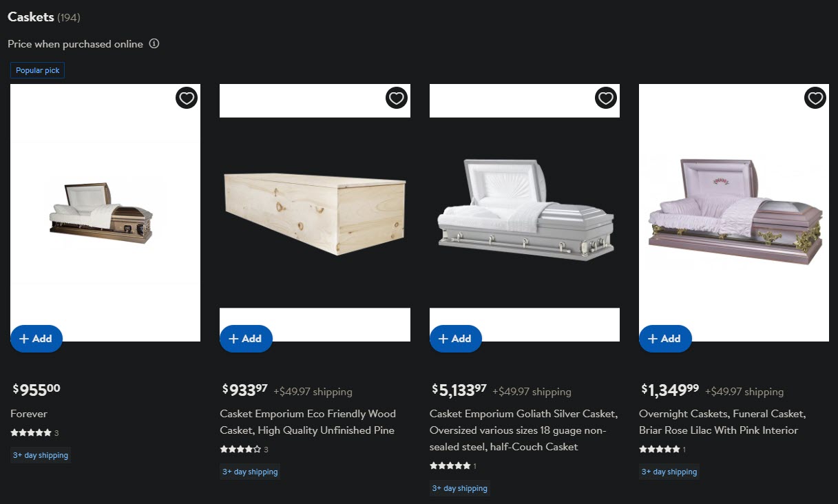This screenshot has height=504, width=838.
Task: Heart the Eco Friendly Wood Casket
Action: point(396,98)
